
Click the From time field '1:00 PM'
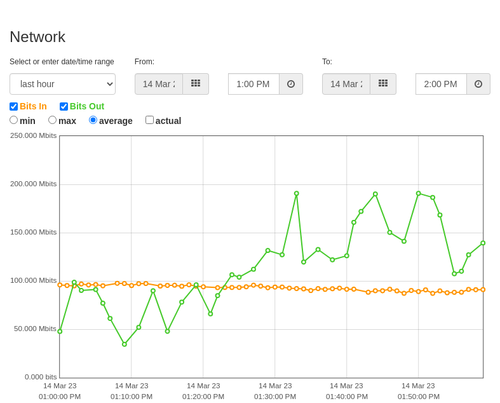pos(254,84)
